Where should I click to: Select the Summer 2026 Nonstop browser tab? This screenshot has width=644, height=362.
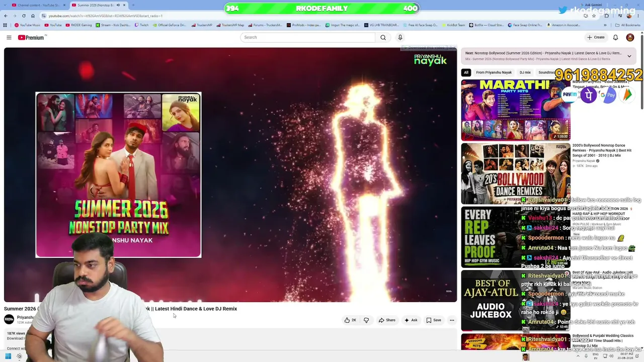coord(99,5)
